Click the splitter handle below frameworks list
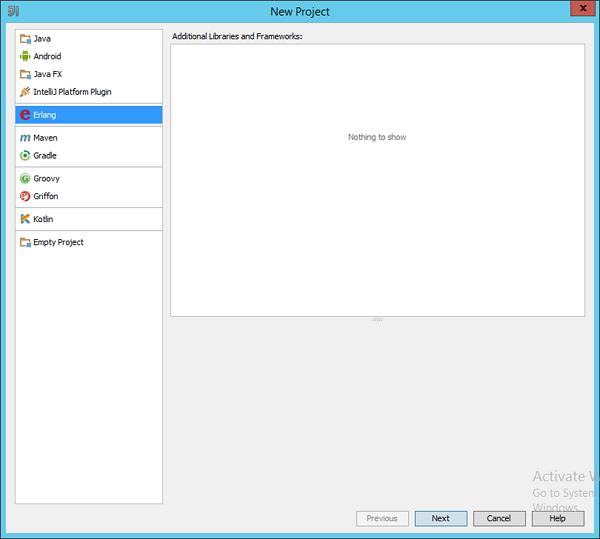600x539 pixels. click(x=377, y=319)
